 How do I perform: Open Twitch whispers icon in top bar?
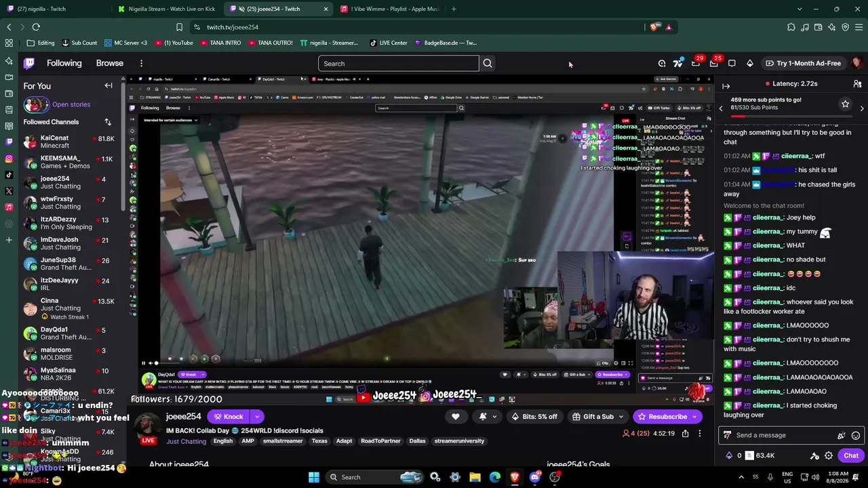tap(732, 63)
